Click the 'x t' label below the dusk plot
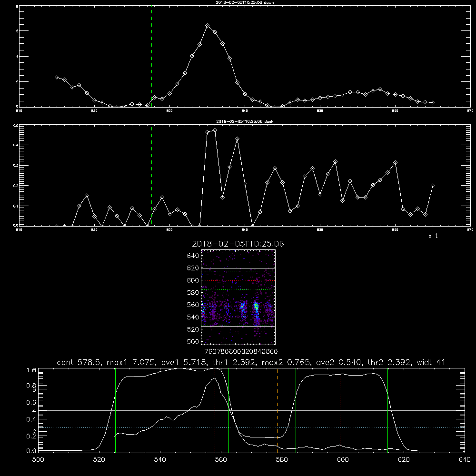Screen dimensions: 476x476 click(433, 236)
